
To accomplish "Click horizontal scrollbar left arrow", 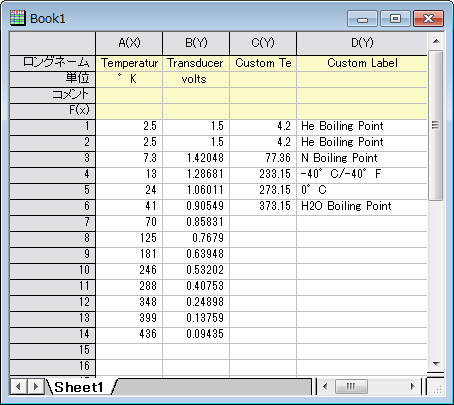I will 325,387.
